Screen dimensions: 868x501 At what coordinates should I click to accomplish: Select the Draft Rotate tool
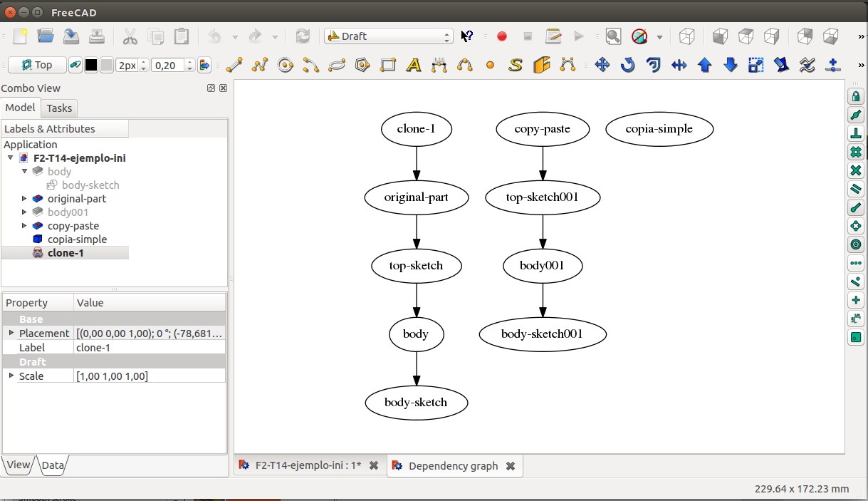[627, 65]
